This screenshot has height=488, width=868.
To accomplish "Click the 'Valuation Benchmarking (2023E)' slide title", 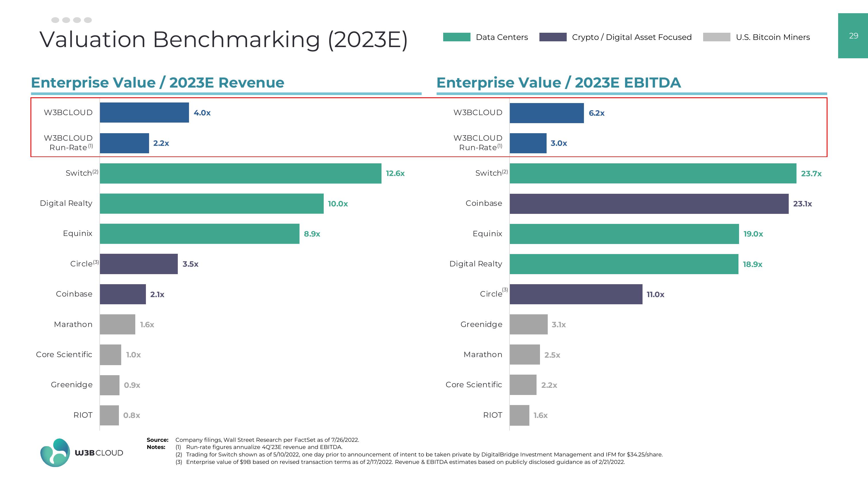I will 223,39.
